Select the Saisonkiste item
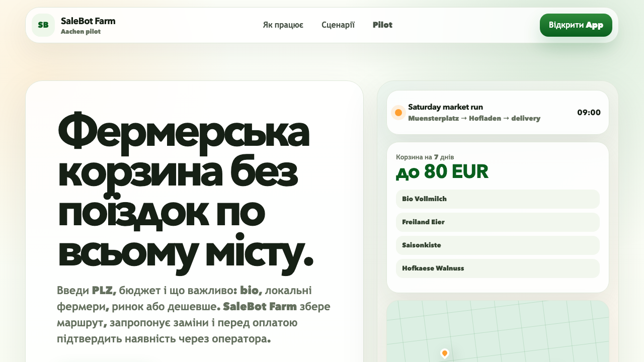This screenshot has height=362, width=644. tap(498, 245)
